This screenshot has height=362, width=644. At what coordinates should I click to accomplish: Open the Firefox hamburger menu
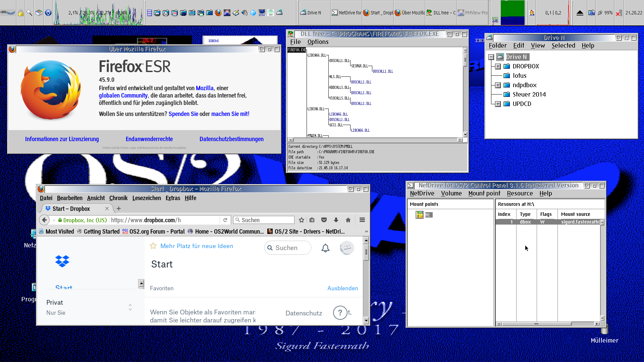point(362,220)
